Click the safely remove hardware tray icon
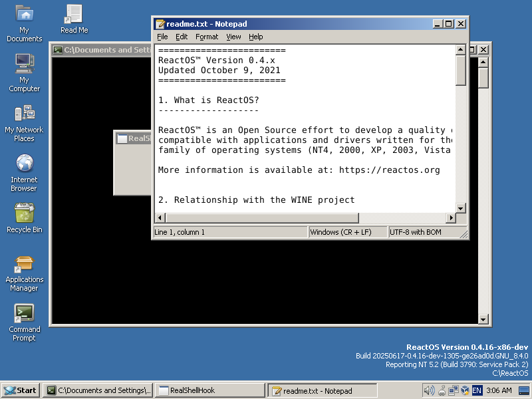The width and height of the screenshot is (532, 399). click(442, 390)
